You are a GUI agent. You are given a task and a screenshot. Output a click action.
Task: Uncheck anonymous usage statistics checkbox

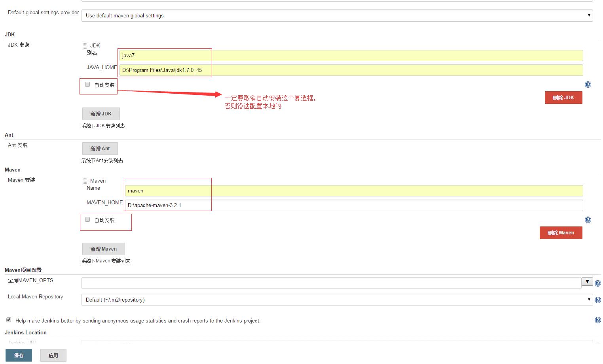[9, 320]
